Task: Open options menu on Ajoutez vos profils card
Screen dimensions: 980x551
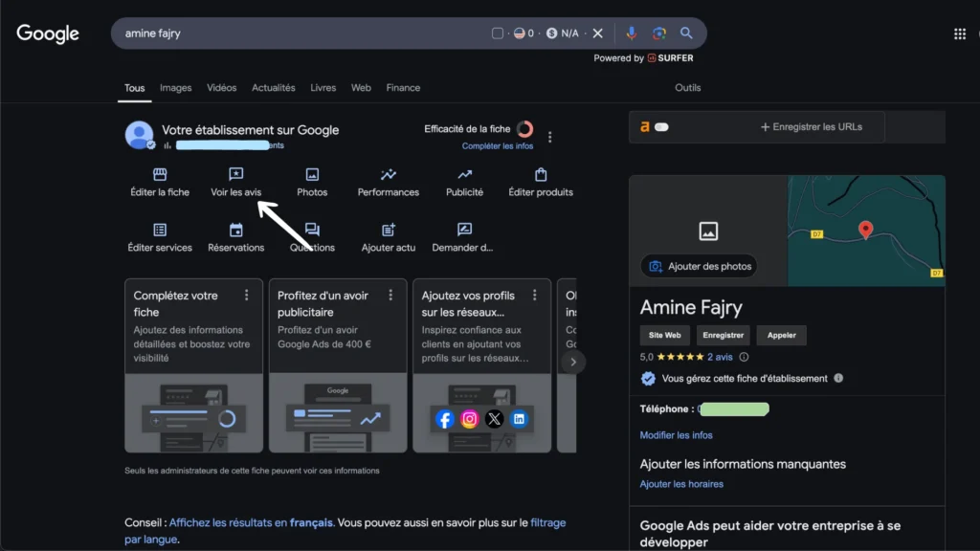Action: pos(534,295)
